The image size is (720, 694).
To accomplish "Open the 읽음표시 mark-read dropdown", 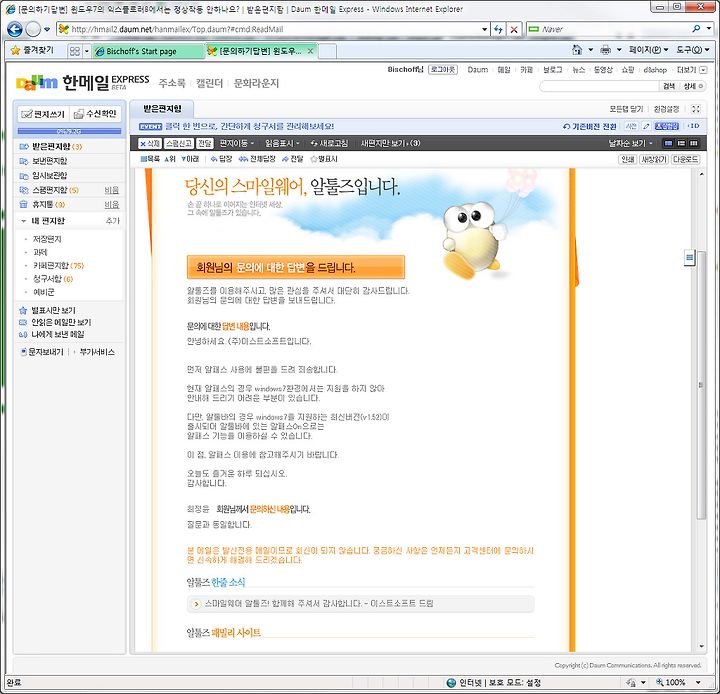I will (x=282, y=143).
